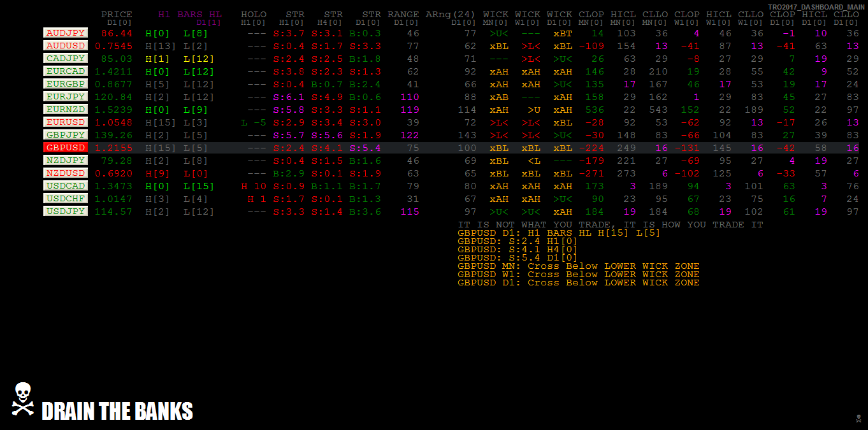This screenshot has width=868, height=430.
Task: Select the highlighted red GBPUSD button
Action: tap(66, 147)
